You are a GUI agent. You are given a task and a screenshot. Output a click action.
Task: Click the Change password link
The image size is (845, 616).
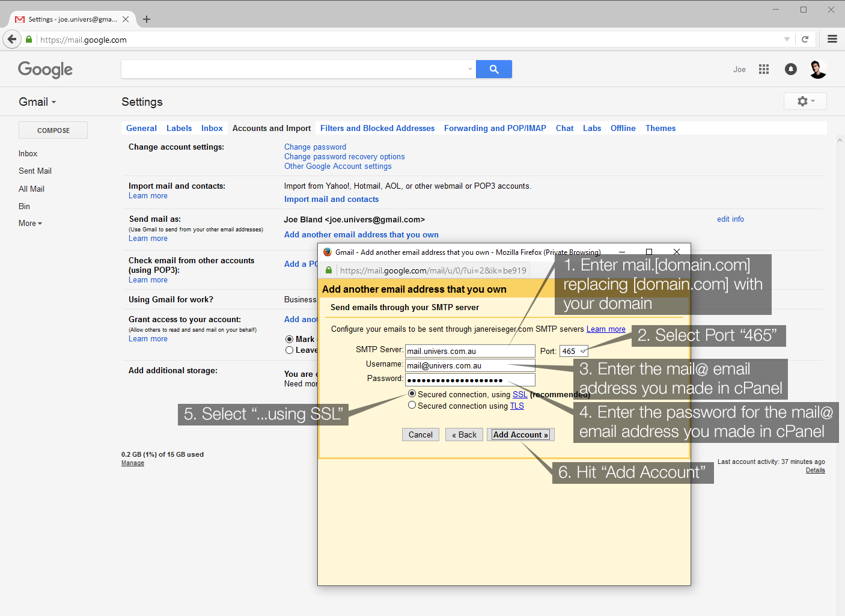pos(315,147)
